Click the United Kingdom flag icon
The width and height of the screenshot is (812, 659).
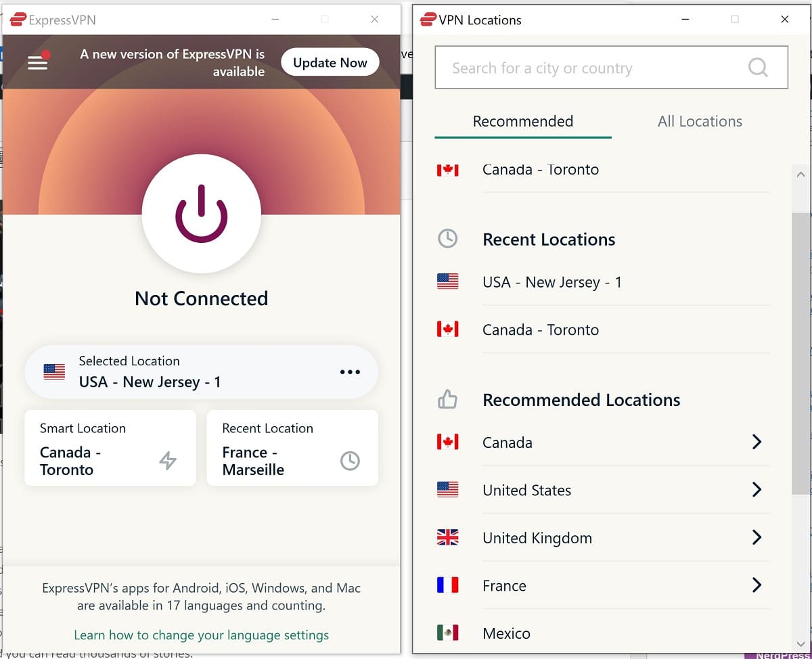tap(447, 538)
